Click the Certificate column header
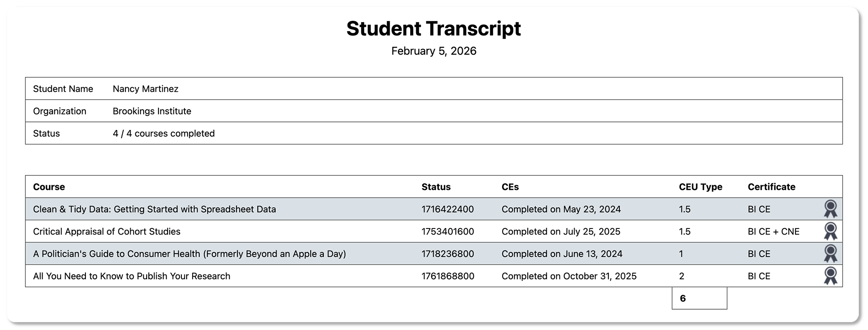This screenshot has width=868, height=330. pos(771,187)
